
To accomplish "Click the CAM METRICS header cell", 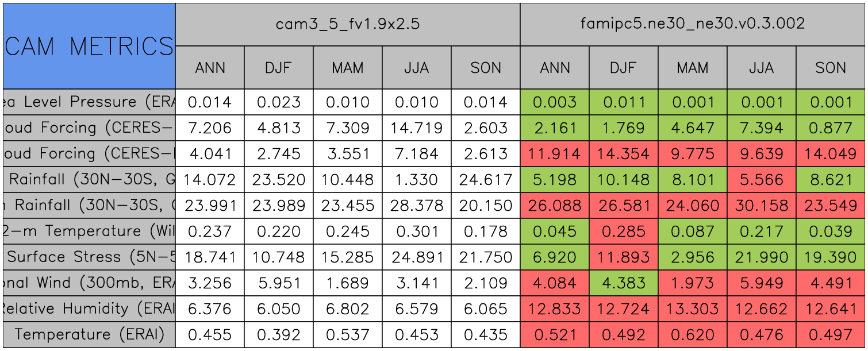I will [x=89, y=46].
